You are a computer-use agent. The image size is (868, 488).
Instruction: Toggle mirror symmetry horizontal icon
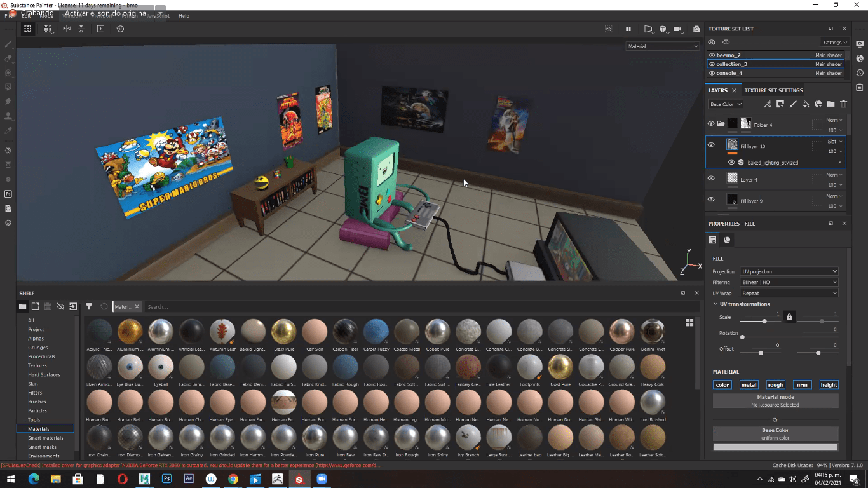click(x=67, y=29)
